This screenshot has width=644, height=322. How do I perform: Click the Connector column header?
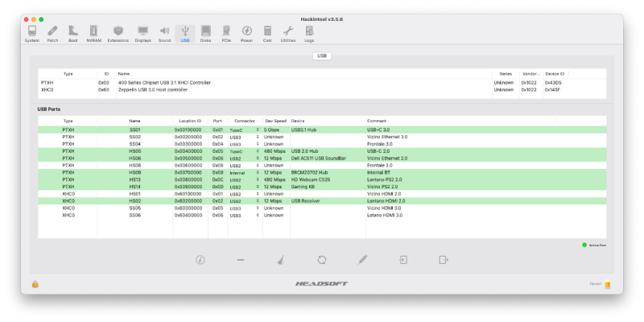click(245, 122)
